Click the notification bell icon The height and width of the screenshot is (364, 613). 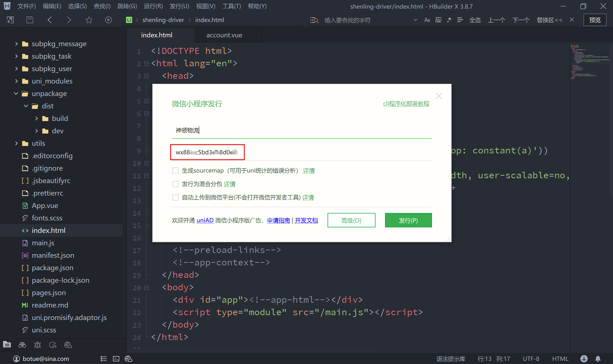(x=598, y=359)
